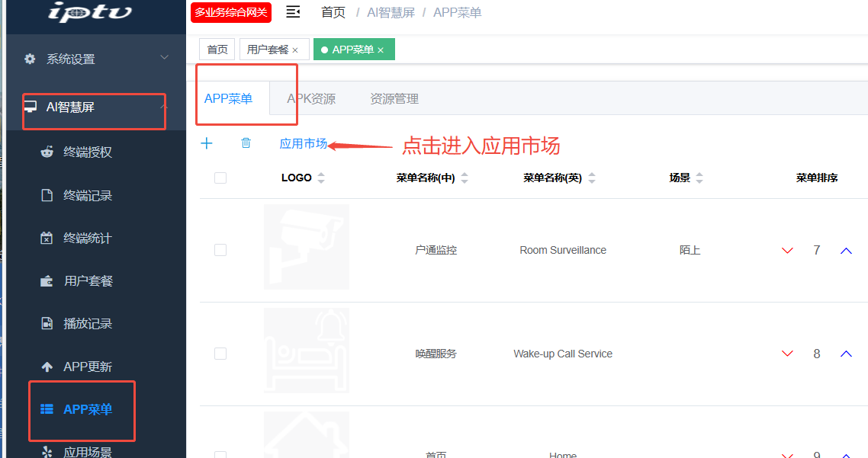Click 首页 in the breadcrumb
The height and width of the screenshot is (458, 868).
point(333,12)
